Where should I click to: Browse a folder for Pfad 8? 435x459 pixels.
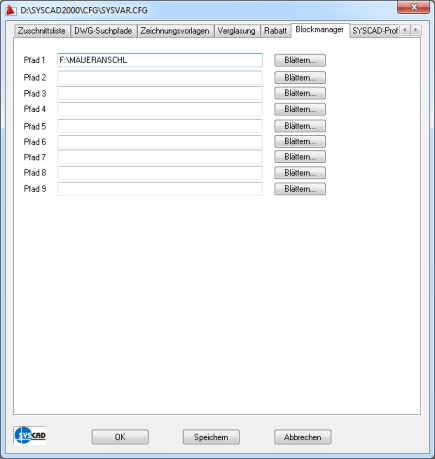click(x=300, y=173)
